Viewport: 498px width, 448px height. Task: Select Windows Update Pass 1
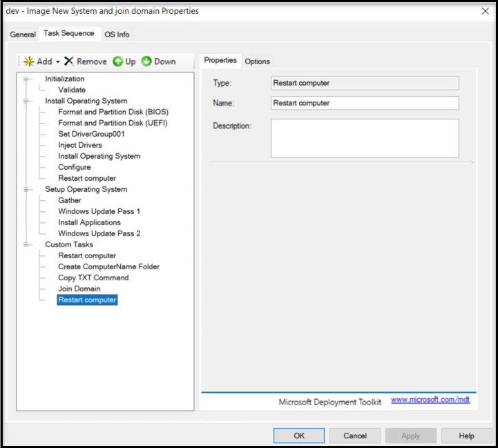pyautogui.click(x=99, y=211)
